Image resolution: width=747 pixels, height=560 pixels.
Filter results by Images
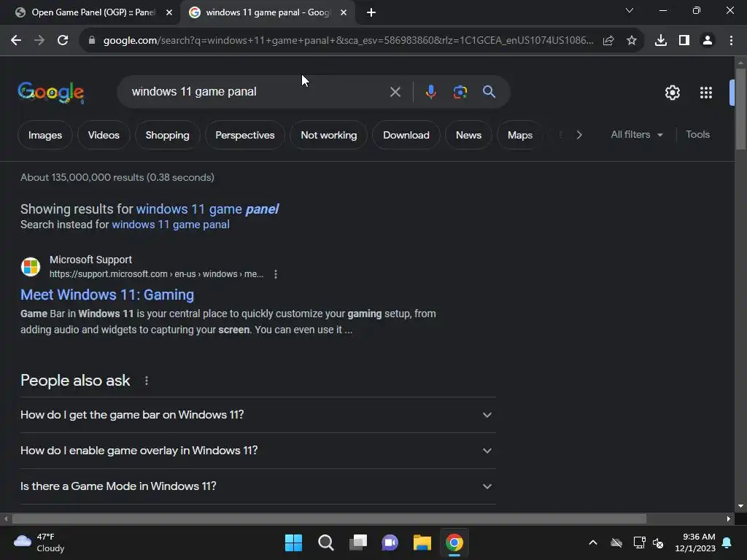coord(45,135)
